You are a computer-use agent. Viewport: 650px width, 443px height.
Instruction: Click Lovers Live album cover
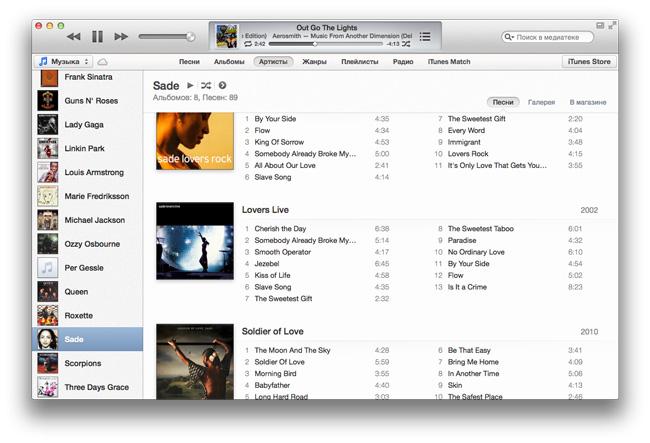click(x=195, y=241)
